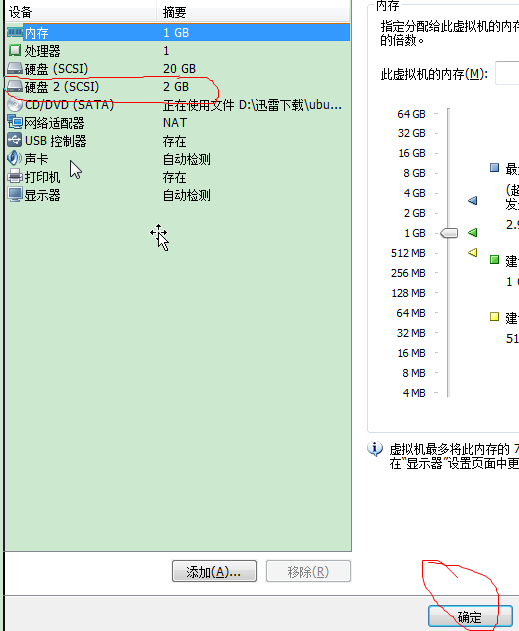Confirm settings with the 确定 button
The height and width of the screenshot is (631, 519).
(x=470, y=617)
